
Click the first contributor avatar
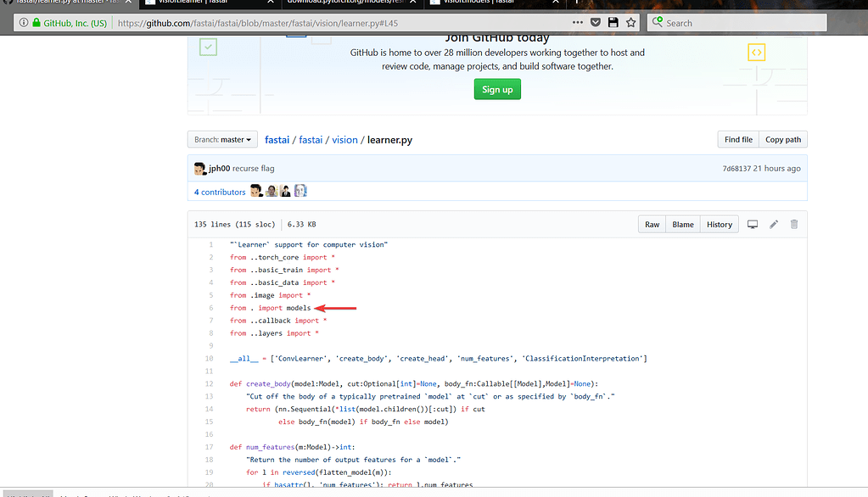point(256,190)
